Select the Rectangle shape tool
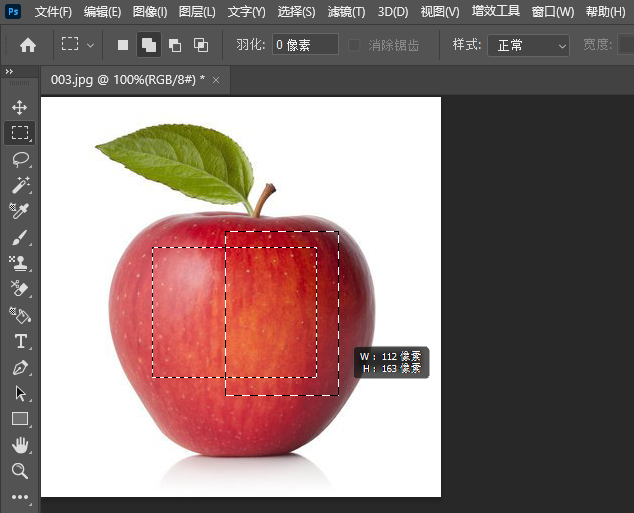This screenshot has width=634, height=513. (x=20, y=419)
